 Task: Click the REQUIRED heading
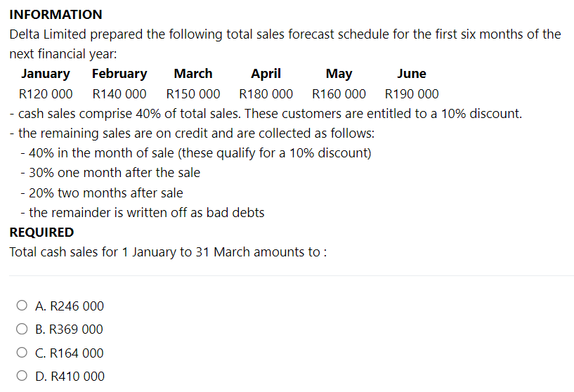pyautogui.click(x=41, y=233)
